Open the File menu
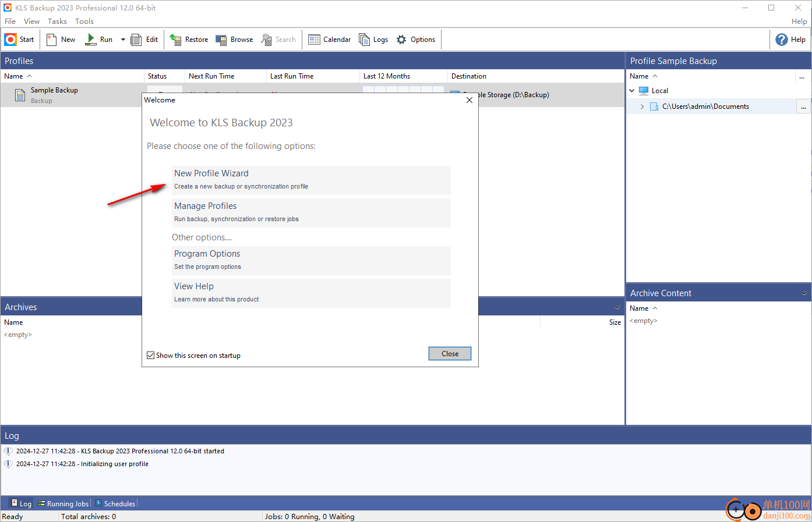This screenshot has width=812, height=522. pos(10,22)
